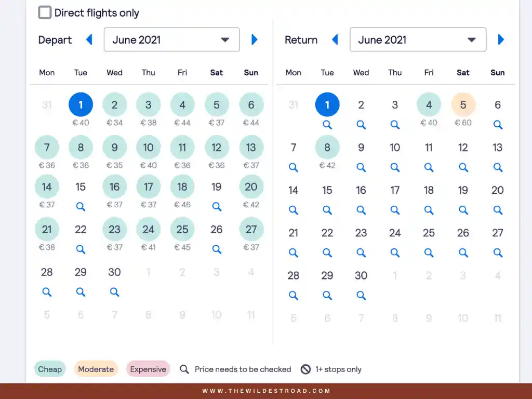Click the previous month arrow for Return calendar
532x399 pixels.
coord(335,39)
